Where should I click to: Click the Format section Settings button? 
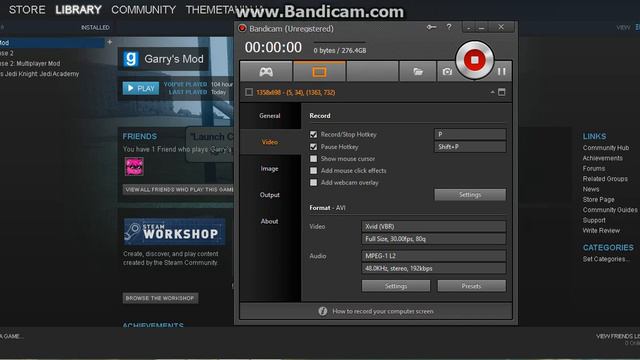tap(396, 286)
